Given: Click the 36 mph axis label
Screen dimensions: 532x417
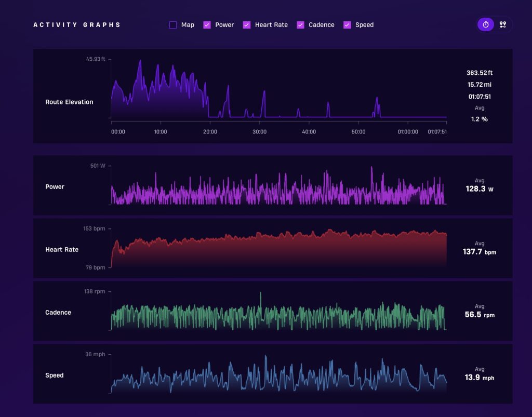Looking at the screenshot, I should pyautogui.click(x=95, y=354).
